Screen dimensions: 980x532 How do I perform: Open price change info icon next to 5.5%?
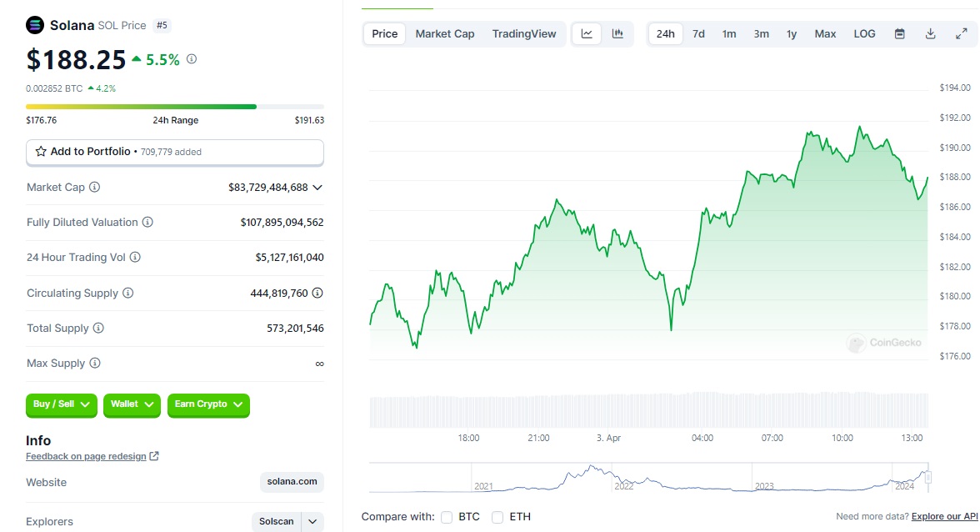click(x=192, y=58)
